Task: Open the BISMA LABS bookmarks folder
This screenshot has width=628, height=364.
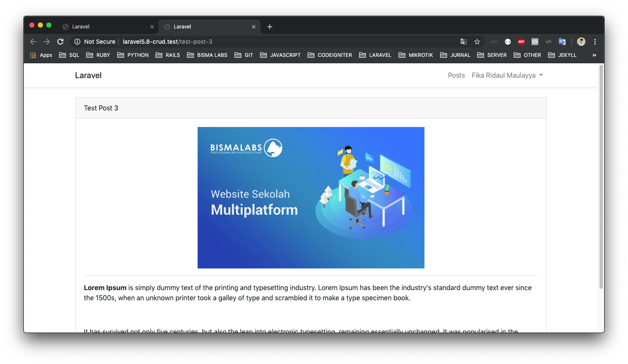Action: point(207,55)
